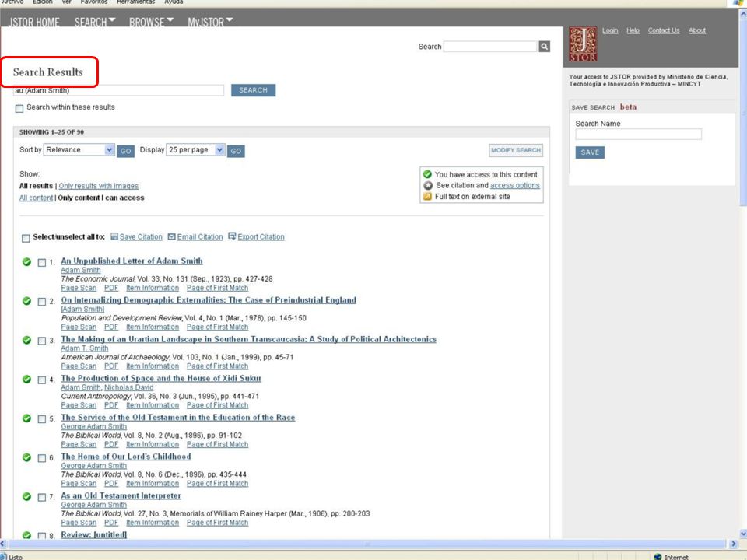Click GO button next to Sort by

(125, 151)
